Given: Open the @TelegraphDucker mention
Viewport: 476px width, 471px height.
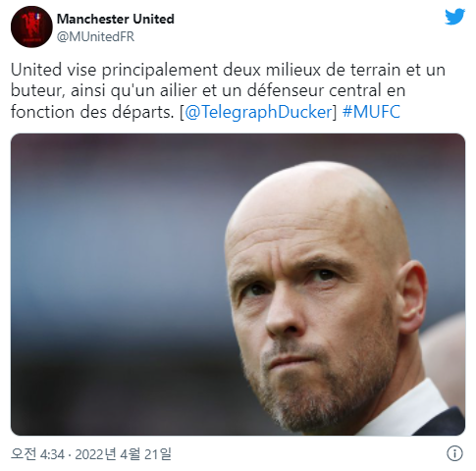Looking at the screenshot, I should [x=258, y=112].
